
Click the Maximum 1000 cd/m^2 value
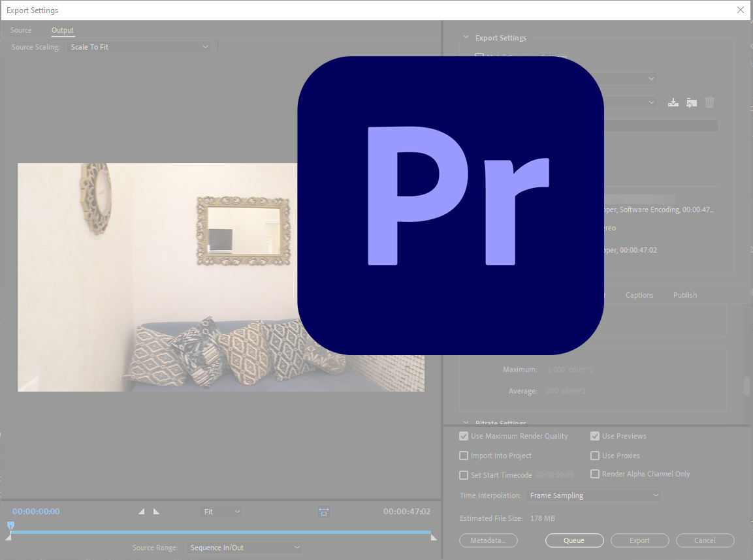pos(569,369)
